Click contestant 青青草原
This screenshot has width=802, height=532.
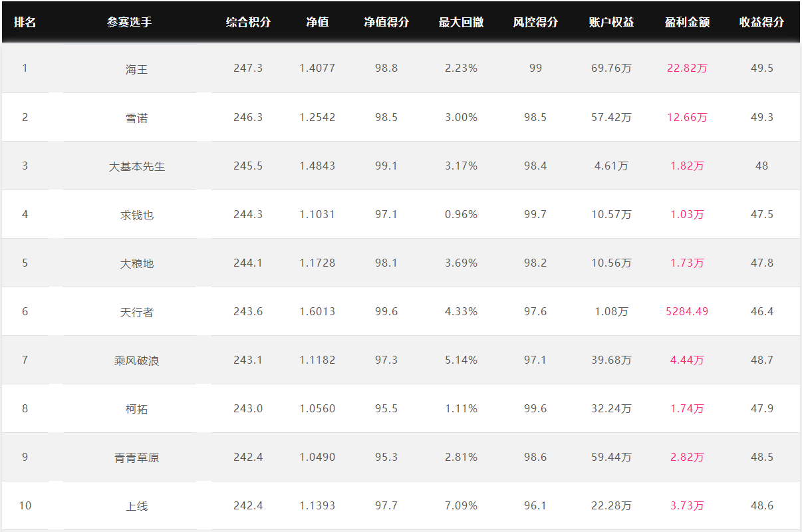click(x=137, y=458)
